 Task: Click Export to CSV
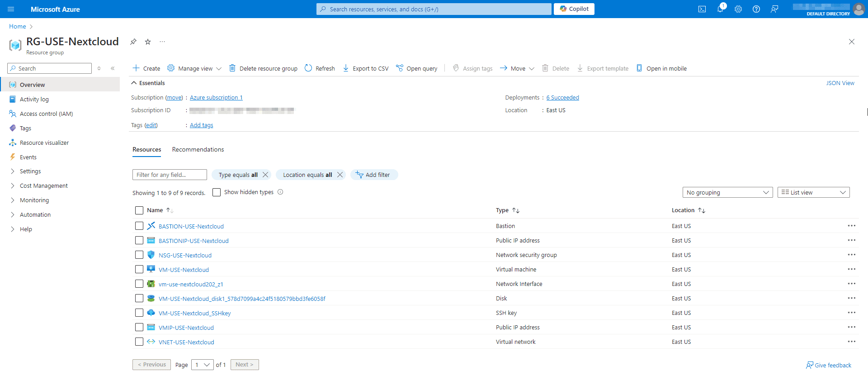[x=366, y=68]
